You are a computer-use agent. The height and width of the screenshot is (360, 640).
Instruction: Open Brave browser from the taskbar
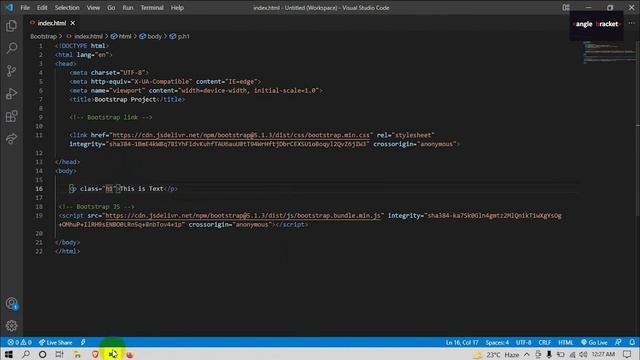(x=95, y=354)
